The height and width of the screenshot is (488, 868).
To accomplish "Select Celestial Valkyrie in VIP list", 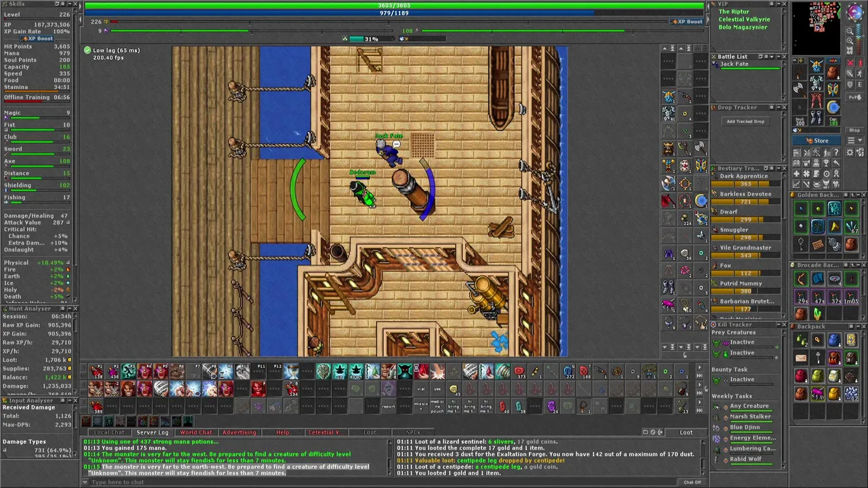I will click(744, 20).
